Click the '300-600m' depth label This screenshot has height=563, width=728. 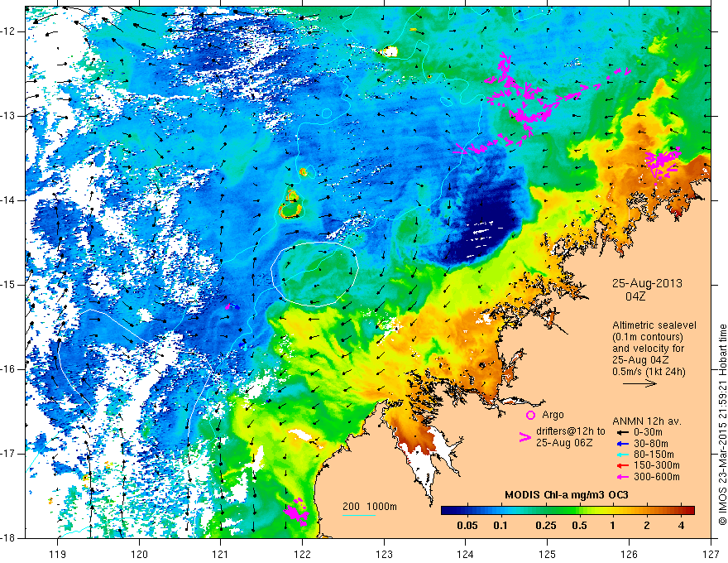(x=657, y=477)
